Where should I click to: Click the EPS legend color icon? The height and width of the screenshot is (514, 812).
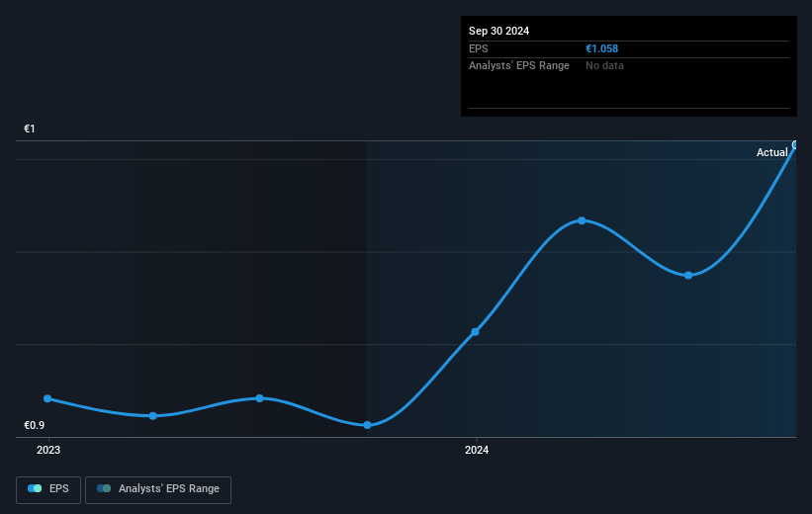(x=35, y=488)
